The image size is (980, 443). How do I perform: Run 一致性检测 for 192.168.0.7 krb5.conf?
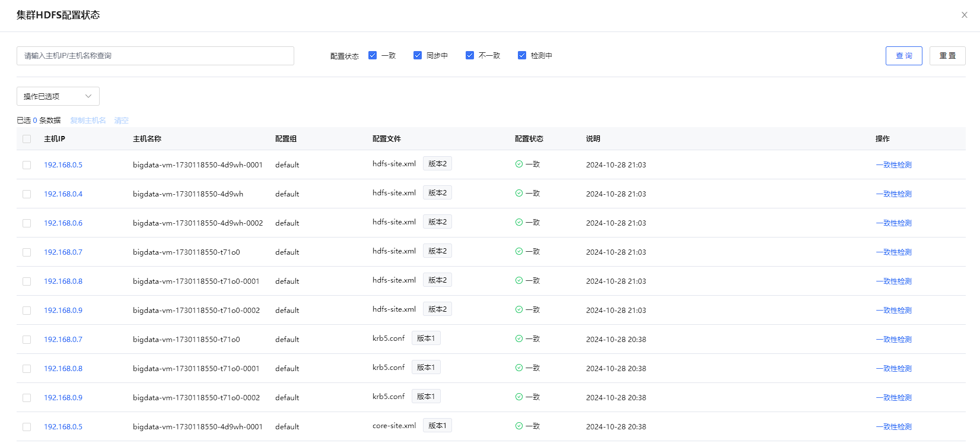click(x=893, y=340)
